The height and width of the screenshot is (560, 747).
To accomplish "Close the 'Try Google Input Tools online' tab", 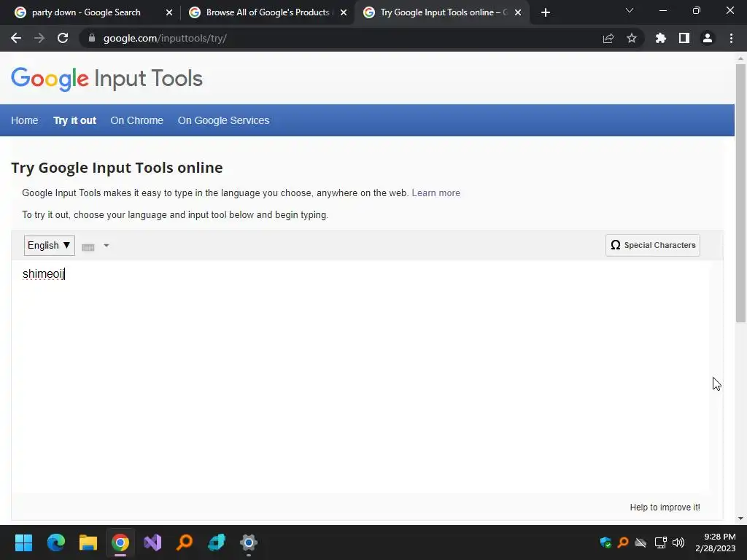I will [518, 13].
